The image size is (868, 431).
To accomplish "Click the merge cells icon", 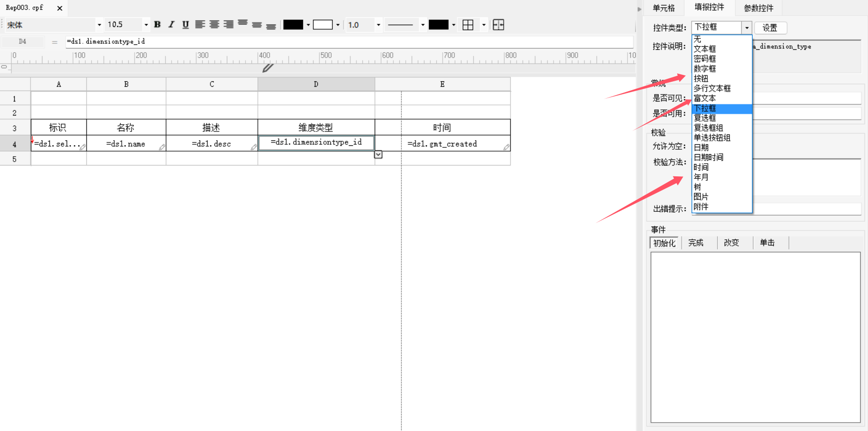I will [x=498, y=25].
